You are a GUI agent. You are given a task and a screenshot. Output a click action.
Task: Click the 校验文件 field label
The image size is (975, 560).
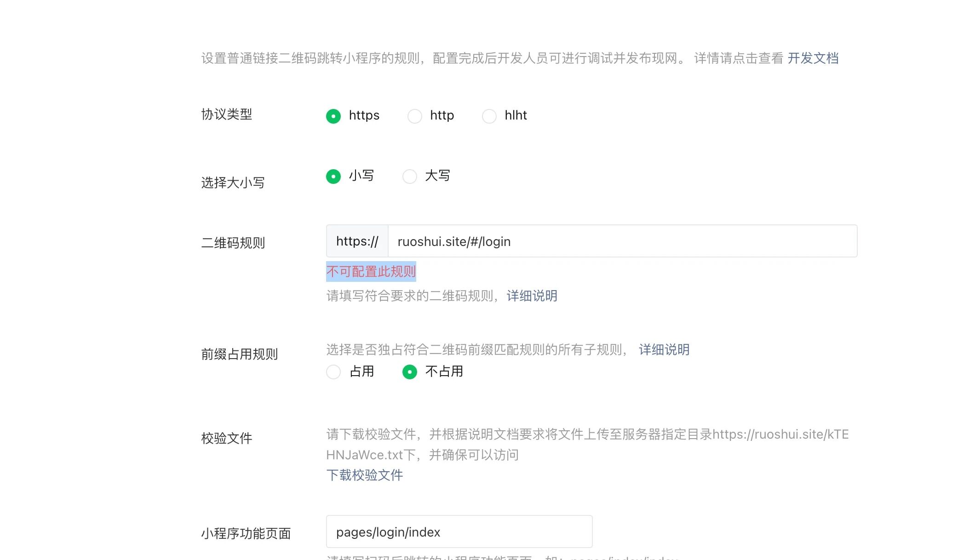pos(227,438)
